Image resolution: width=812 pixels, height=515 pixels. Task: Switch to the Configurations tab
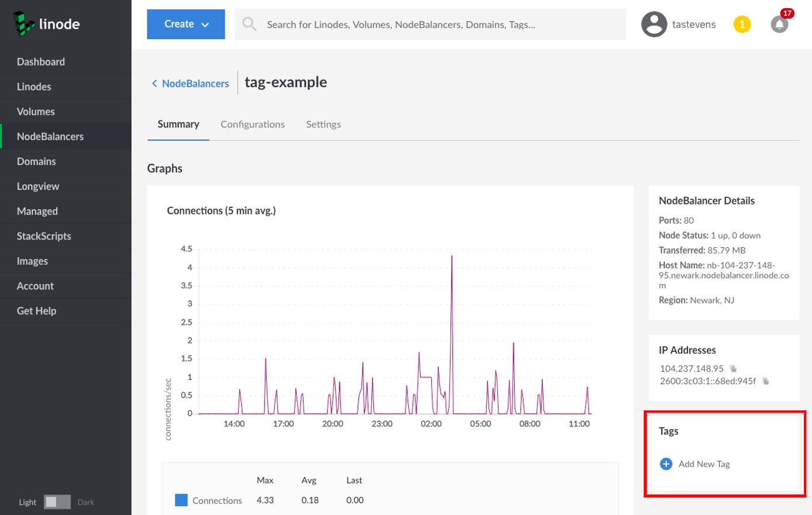point(252,124)
